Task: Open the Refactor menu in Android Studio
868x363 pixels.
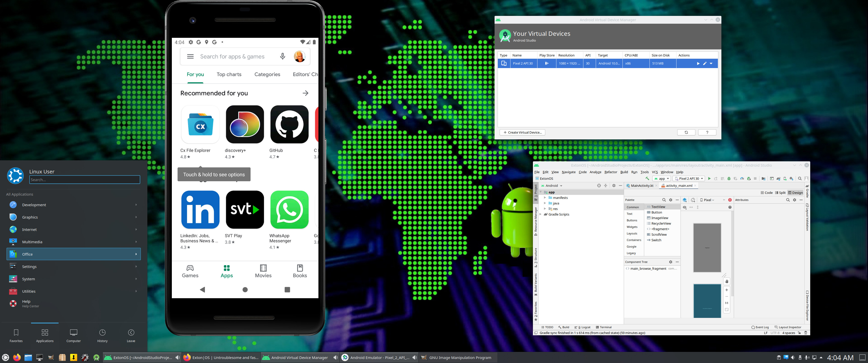Action: [611, 172]
